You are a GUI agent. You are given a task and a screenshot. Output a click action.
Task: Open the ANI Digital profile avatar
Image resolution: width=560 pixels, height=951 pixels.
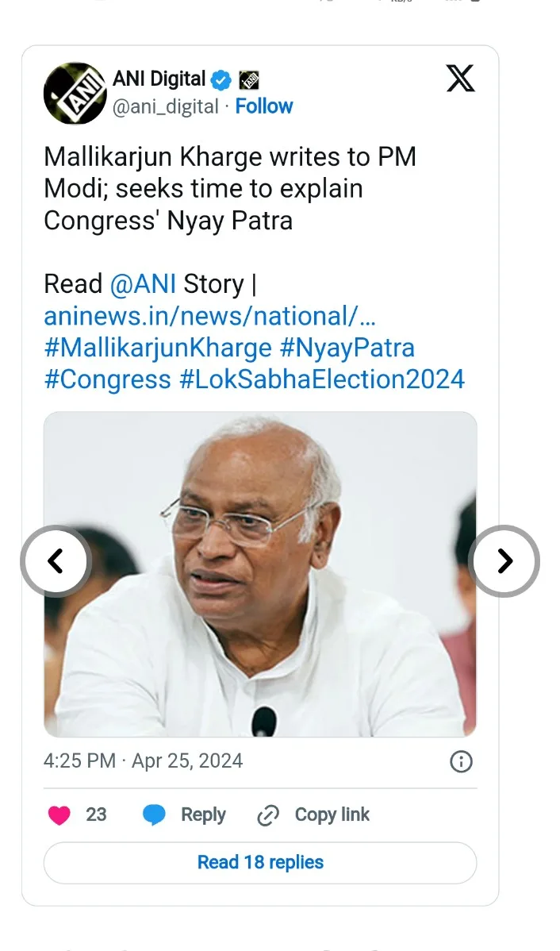point(75,93)
